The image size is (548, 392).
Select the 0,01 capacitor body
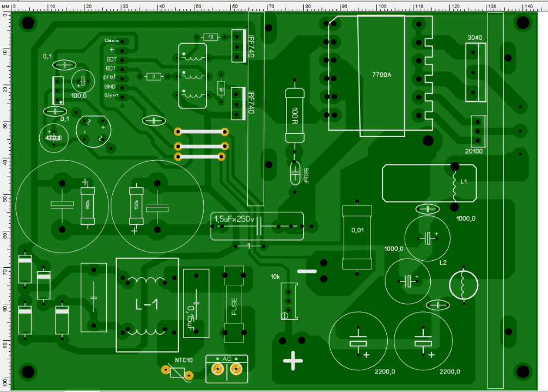357,238
